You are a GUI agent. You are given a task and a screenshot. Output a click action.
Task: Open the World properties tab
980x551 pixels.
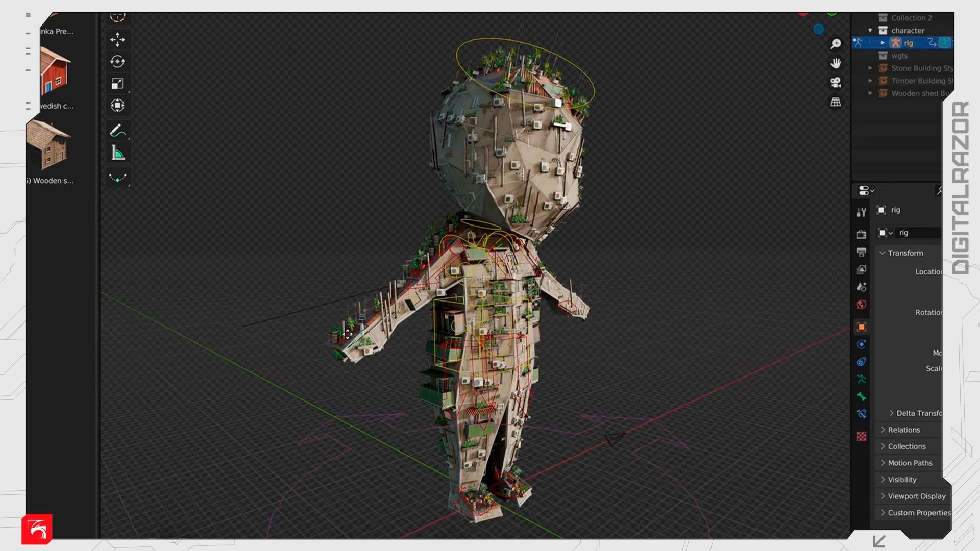point(862,305)
